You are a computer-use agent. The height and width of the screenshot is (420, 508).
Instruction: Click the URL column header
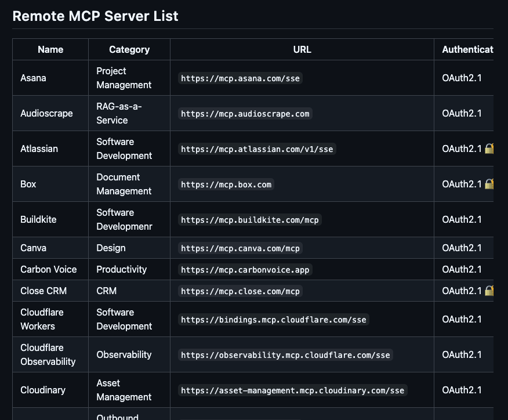point(302,49)
